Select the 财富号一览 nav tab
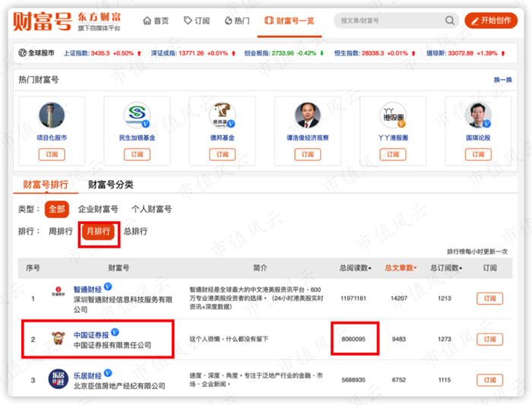 (x=289, y=21)
